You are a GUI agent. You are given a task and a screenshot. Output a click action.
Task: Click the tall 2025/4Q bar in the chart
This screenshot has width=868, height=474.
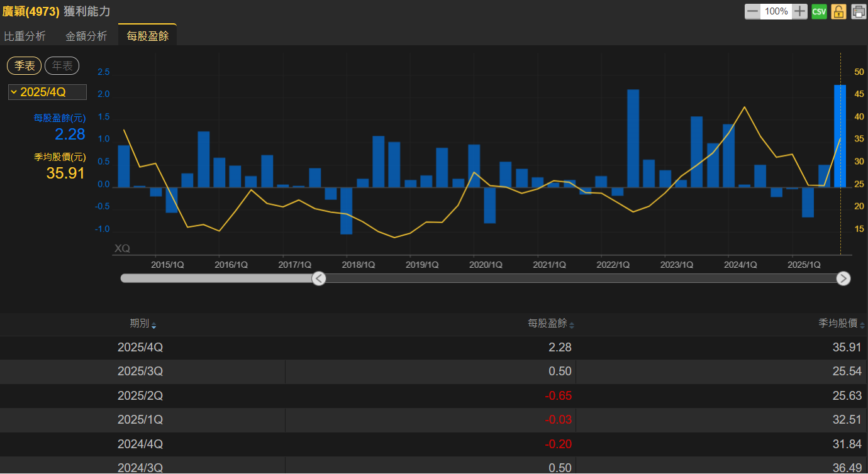[840, 135]
